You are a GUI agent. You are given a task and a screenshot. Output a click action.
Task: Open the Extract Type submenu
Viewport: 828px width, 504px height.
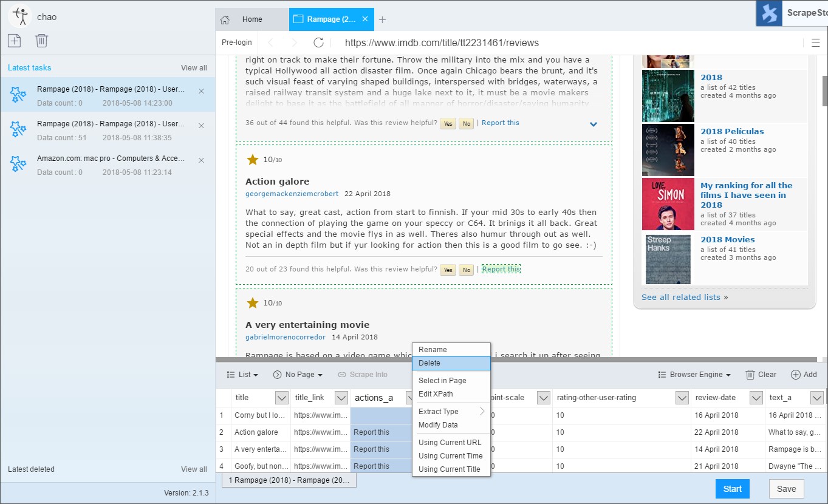click(451, 412)
